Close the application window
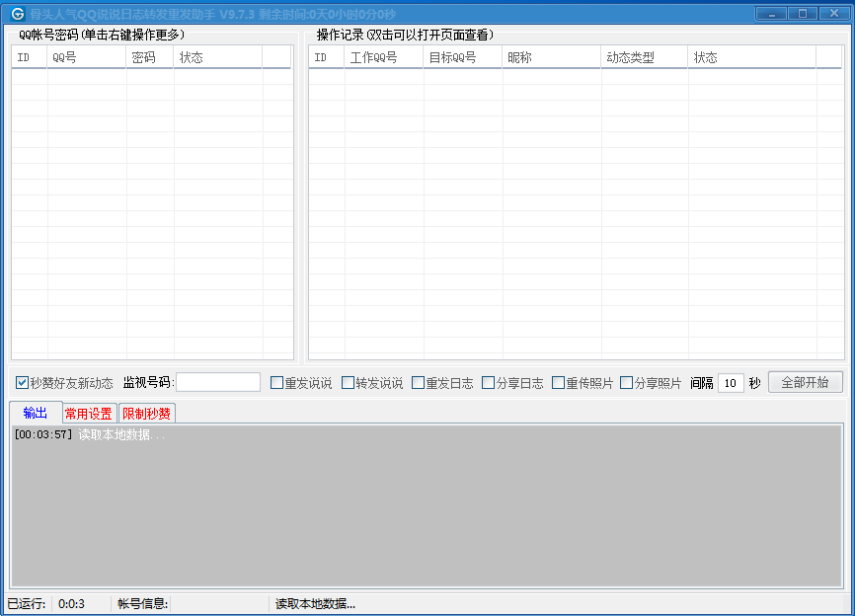The height and width of the screenshot is (616, 855). click(x=833, y=14)
